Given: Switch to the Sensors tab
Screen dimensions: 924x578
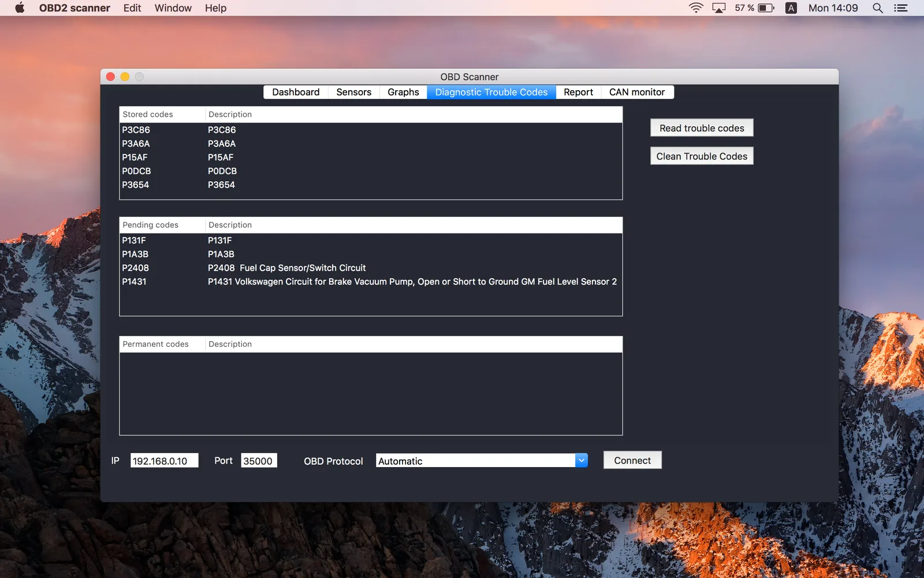Looking at the screenshot, I should click(x=354, y=92).
